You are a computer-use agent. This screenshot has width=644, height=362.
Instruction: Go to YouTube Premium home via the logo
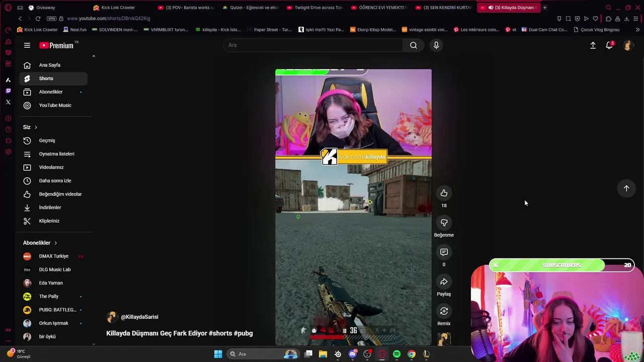[56, 45]
